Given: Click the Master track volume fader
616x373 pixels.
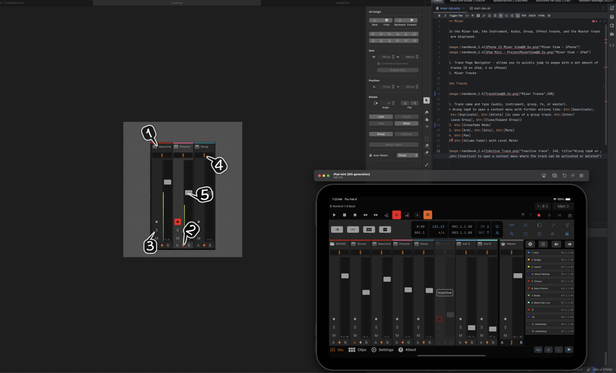Looking at the screenshot, I should [518, 276].
